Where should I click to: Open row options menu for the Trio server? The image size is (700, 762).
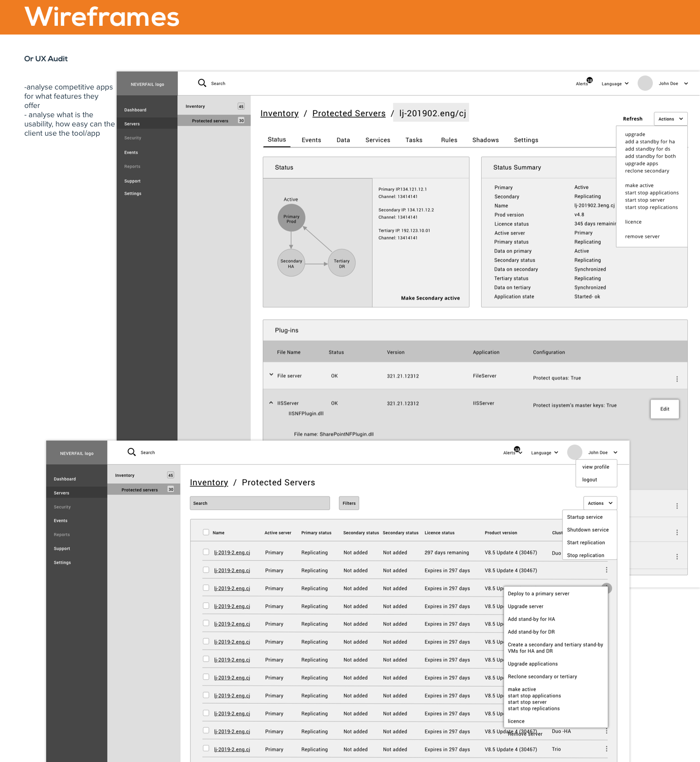point(606,749)
